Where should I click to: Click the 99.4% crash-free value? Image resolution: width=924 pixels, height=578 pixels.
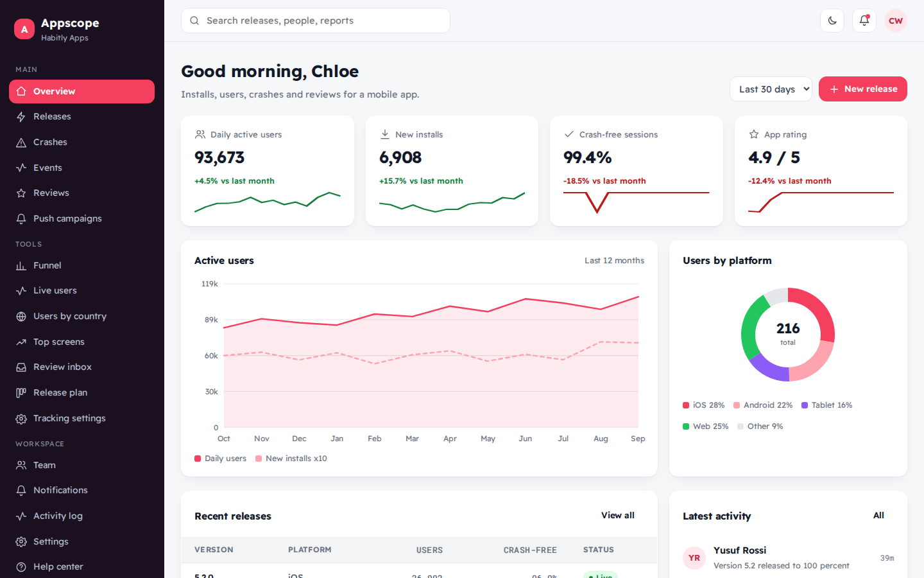click(588, 157)
